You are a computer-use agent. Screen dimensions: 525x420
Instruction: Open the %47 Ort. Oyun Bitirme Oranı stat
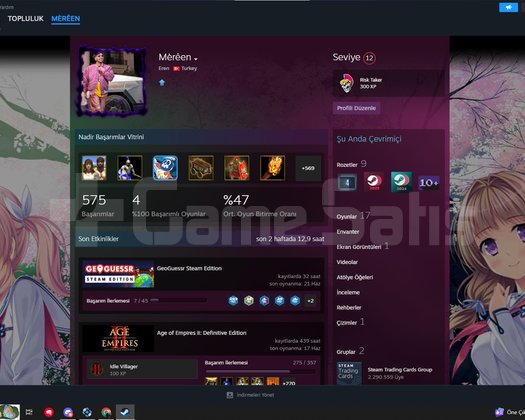259,206
